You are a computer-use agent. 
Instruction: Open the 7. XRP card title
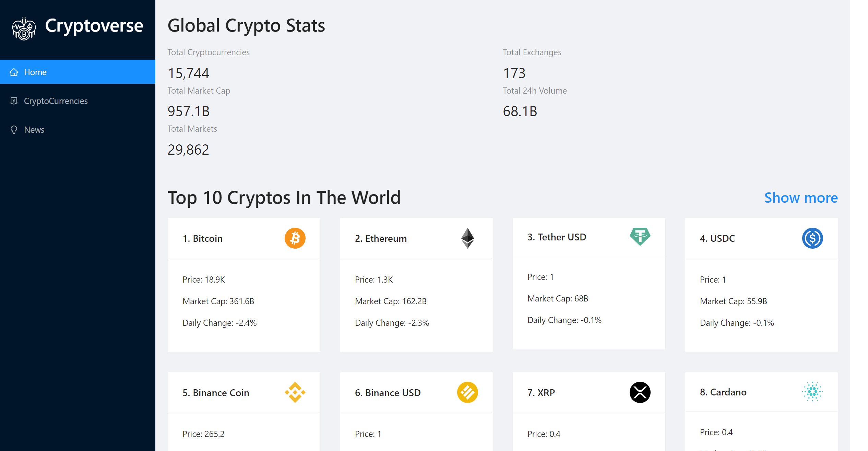pyautogui.click(x=541, y=393)
